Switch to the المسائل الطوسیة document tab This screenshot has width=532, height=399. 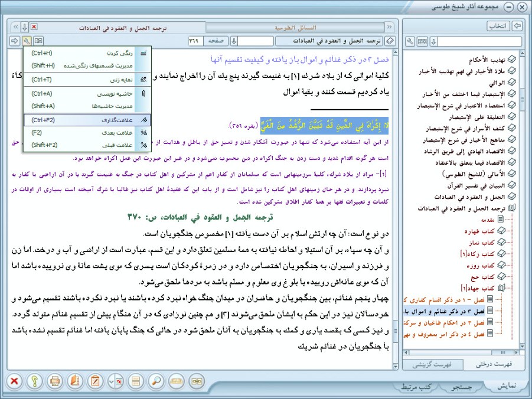(x=295, y=28)
